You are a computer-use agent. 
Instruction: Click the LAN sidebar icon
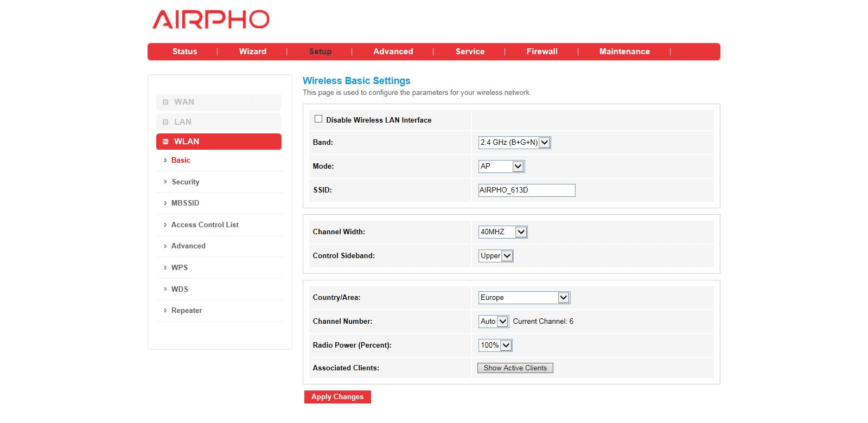(165, 122)
